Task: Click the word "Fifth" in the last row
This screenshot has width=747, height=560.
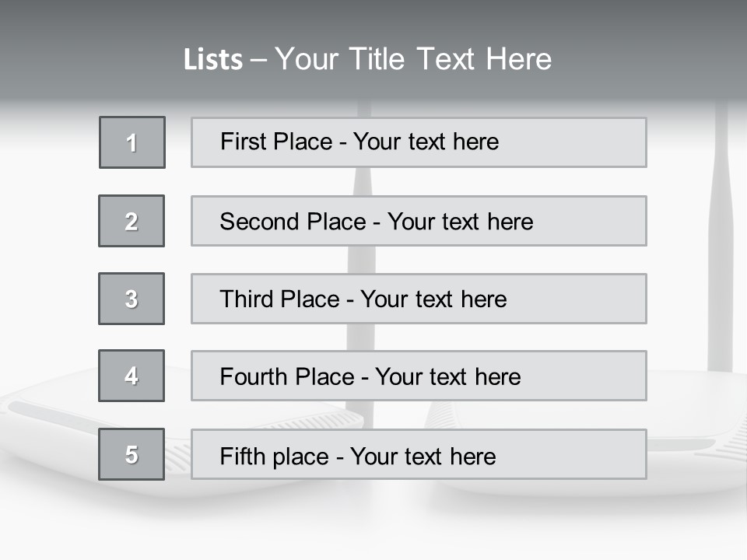Action: click(243, 456)
